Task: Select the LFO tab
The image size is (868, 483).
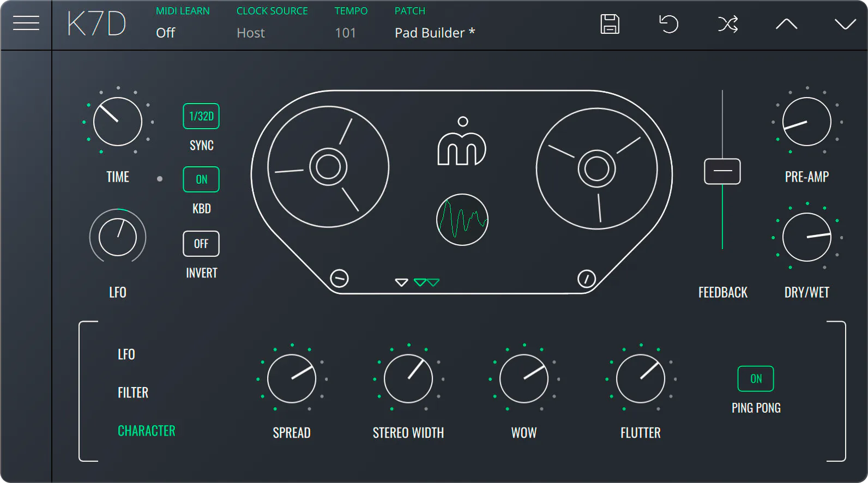Action: (126, 354)
